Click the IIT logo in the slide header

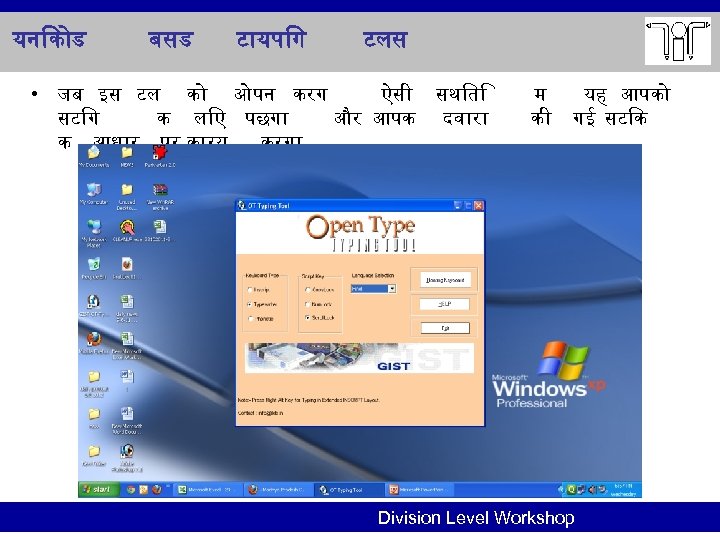[x=677, y=41]
